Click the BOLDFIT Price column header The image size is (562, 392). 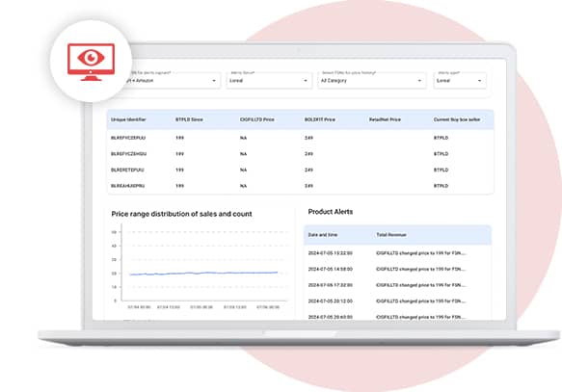coord(320,119)
